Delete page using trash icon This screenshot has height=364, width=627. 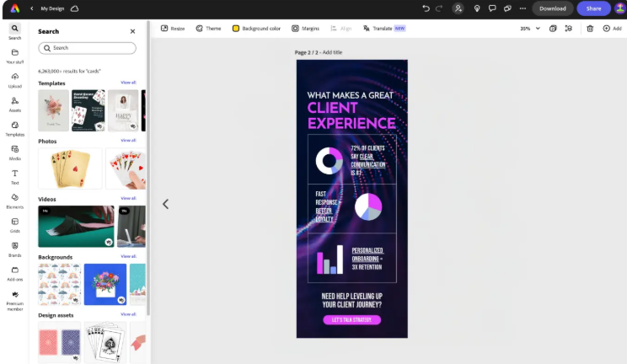click(x=590, y=29)
